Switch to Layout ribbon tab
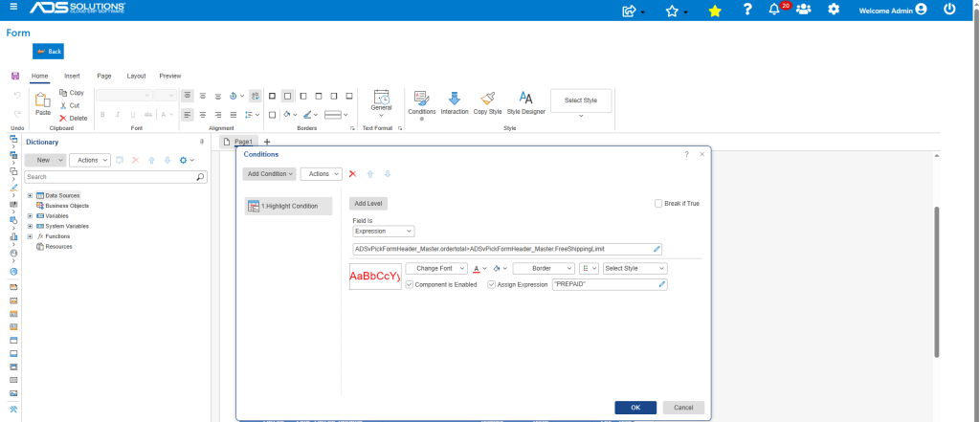Image resolution: width=980 pixels, height=422 pixels. (x=136, y=77)
